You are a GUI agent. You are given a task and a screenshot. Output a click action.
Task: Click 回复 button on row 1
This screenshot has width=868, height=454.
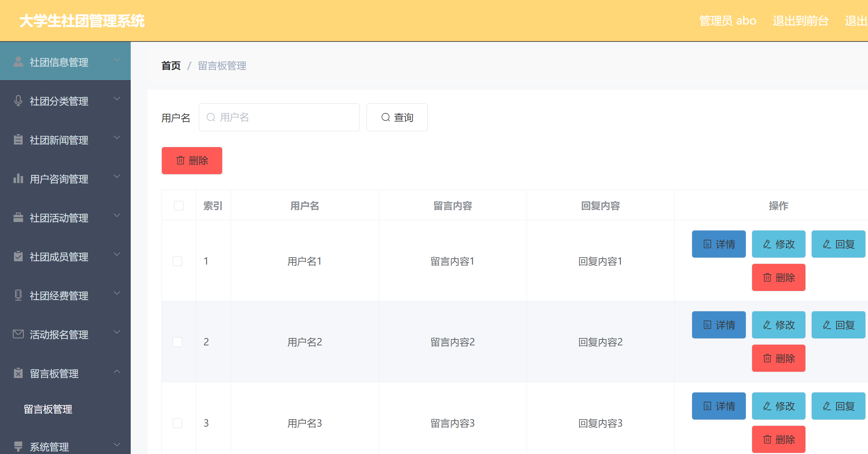click(x=838, y=244)
